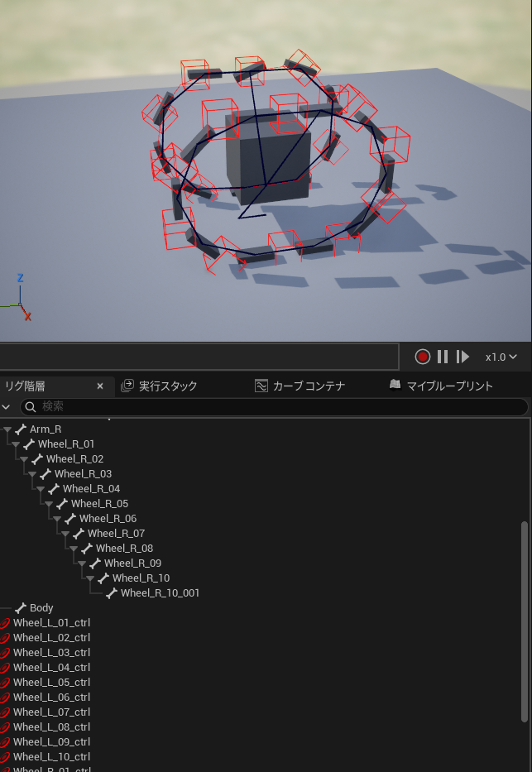Click the bone icon of Arm_R
Viewport: 532px width, 772px height.
click(21, 429)
